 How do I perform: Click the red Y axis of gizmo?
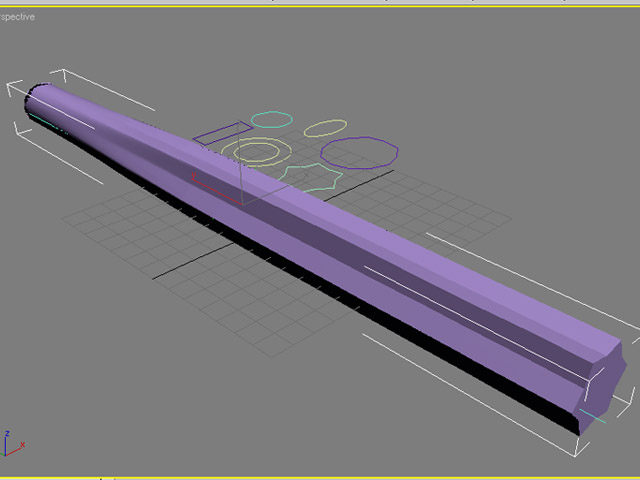[x=216, y=190]
